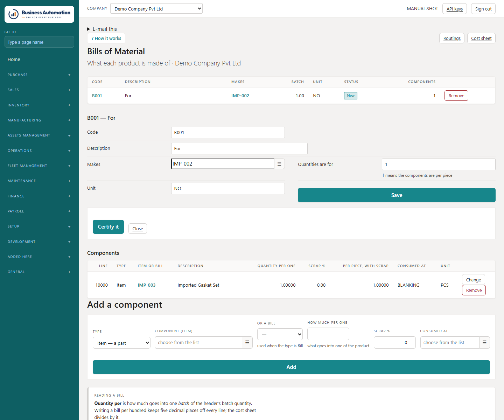504x420 pixels.
Task: Open the Type dropdown showing Item — a part
Action: coord(121,343)
